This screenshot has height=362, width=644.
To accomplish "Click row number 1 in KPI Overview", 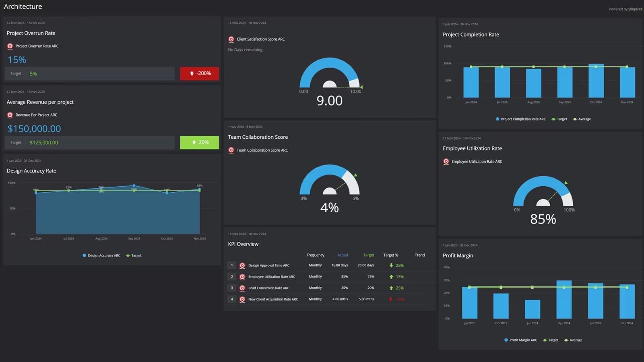I will tap(232, 265).
